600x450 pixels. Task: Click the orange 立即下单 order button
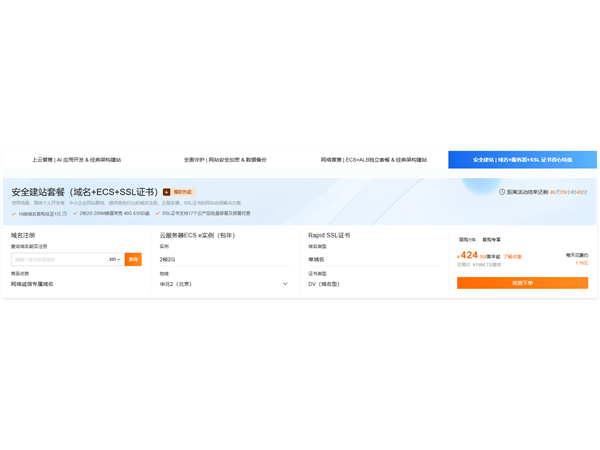(x=522, y=283)
